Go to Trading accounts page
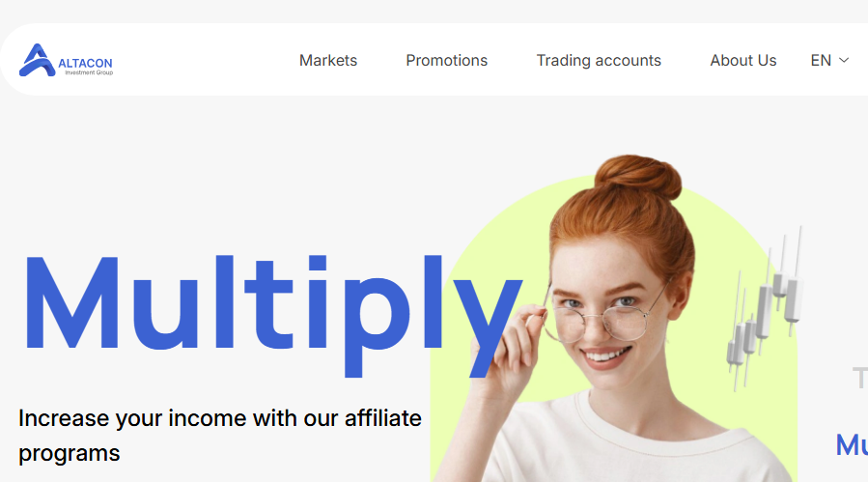 [599, 60]
